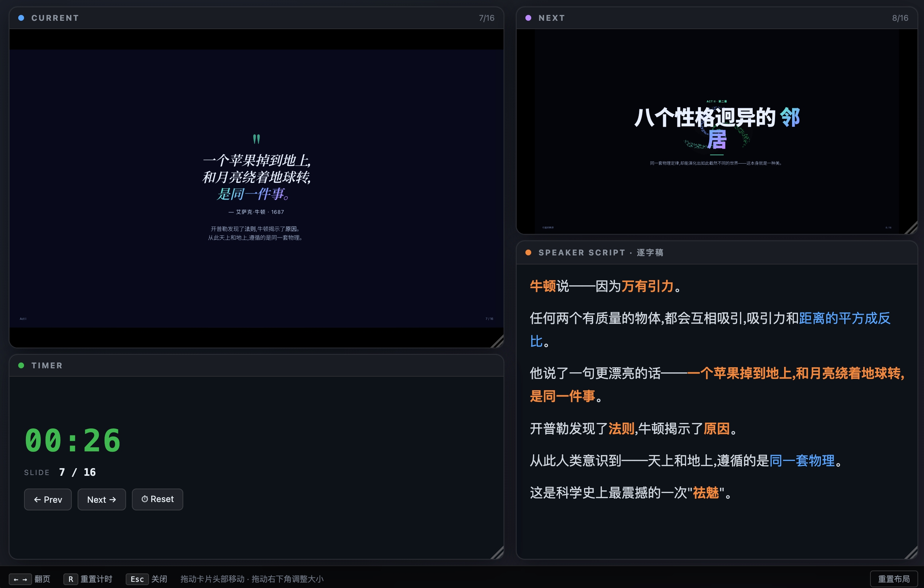Click the R key hint for 重置计时
The height and width of the screenshot is (588, 924).
(71, 579)
